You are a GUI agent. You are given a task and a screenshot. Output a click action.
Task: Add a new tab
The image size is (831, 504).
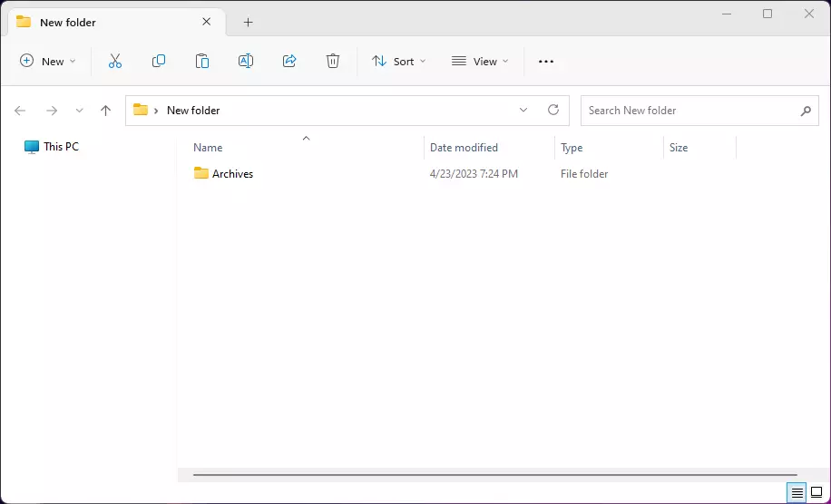(248, 22)
